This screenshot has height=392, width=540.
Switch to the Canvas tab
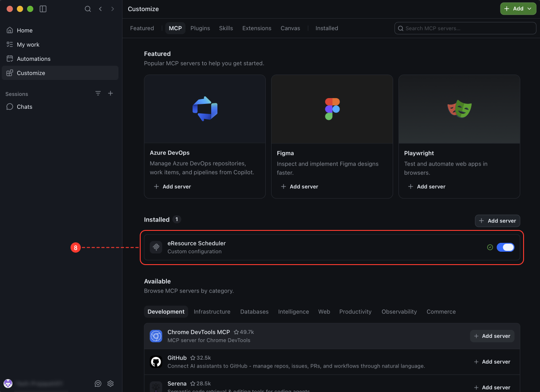[290, 28]
